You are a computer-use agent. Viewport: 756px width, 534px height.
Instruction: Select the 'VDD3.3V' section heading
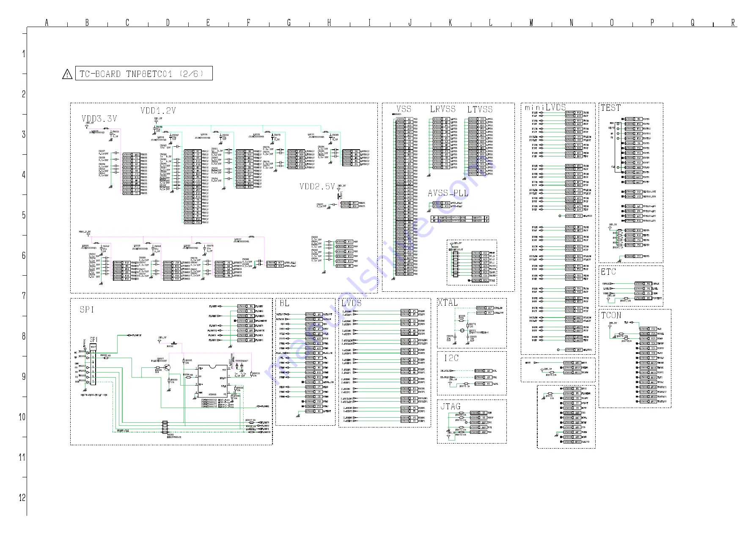coord(99,119)
